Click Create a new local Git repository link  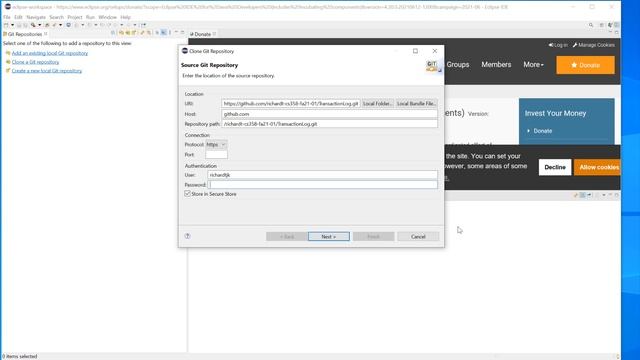click(x=47, y=71)
